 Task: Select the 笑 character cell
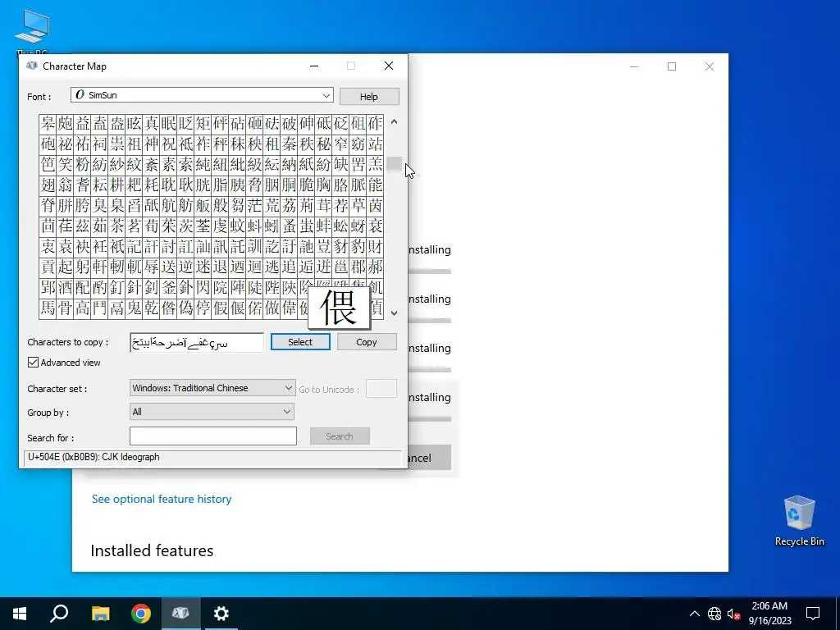(66, 164)
